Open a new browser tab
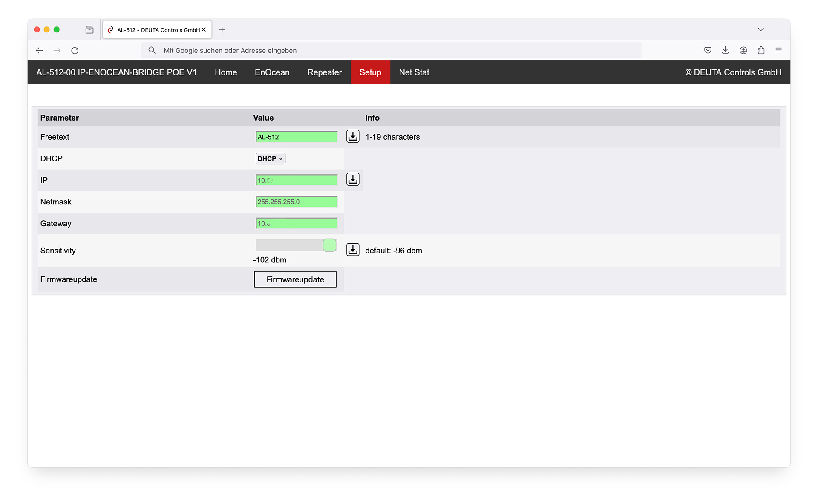Screen dimensions: 818x504 point(222,30)
